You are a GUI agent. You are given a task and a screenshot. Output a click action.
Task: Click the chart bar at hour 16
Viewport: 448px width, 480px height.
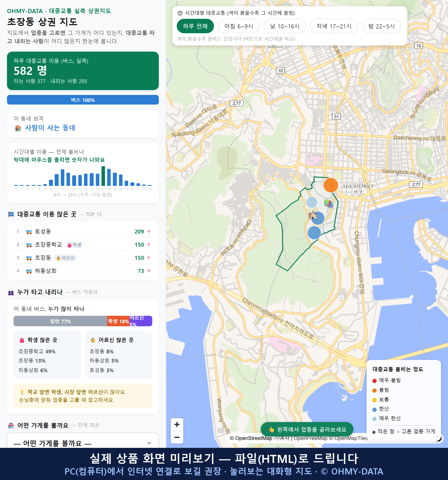point(109,177)
